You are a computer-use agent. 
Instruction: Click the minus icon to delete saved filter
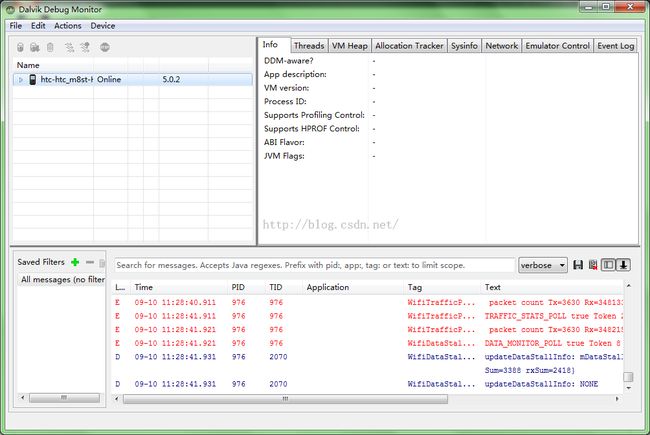click(x=90, y=262)
